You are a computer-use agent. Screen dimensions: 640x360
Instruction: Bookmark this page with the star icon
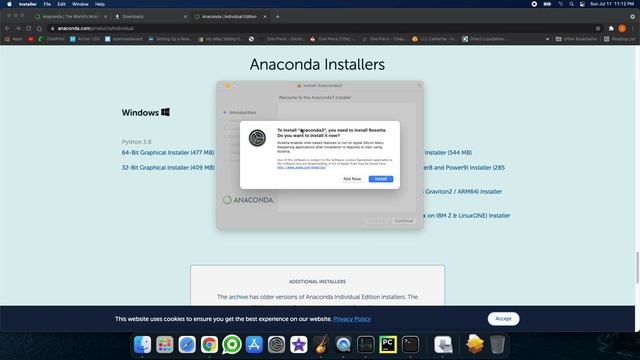point(598,28)
